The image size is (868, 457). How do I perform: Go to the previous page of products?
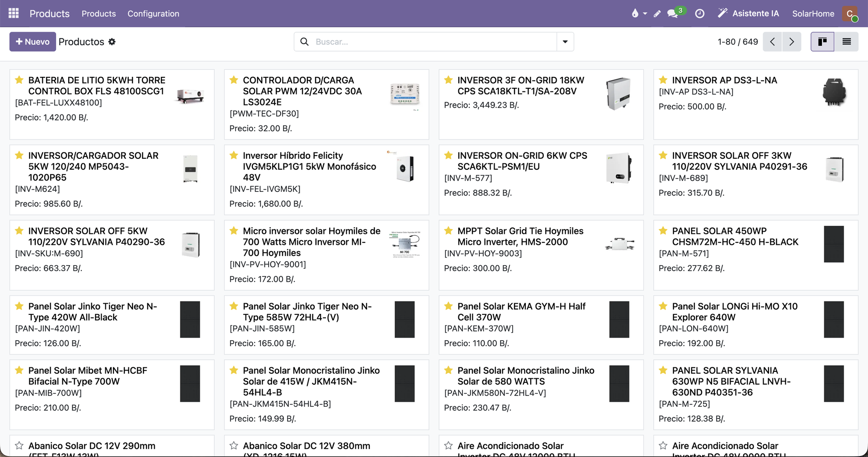773,42
